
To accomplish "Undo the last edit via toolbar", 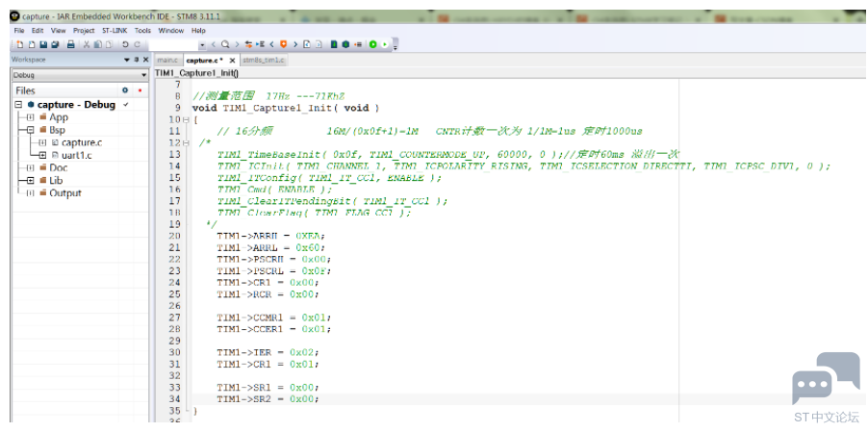I will click(125, 44).
